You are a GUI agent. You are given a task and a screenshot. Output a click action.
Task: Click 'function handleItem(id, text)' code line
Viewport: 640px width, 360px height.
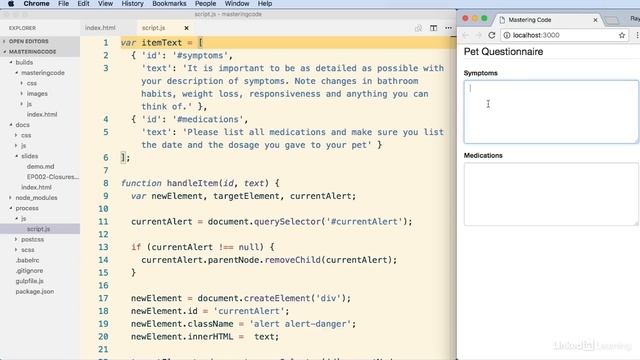[200, 183]
